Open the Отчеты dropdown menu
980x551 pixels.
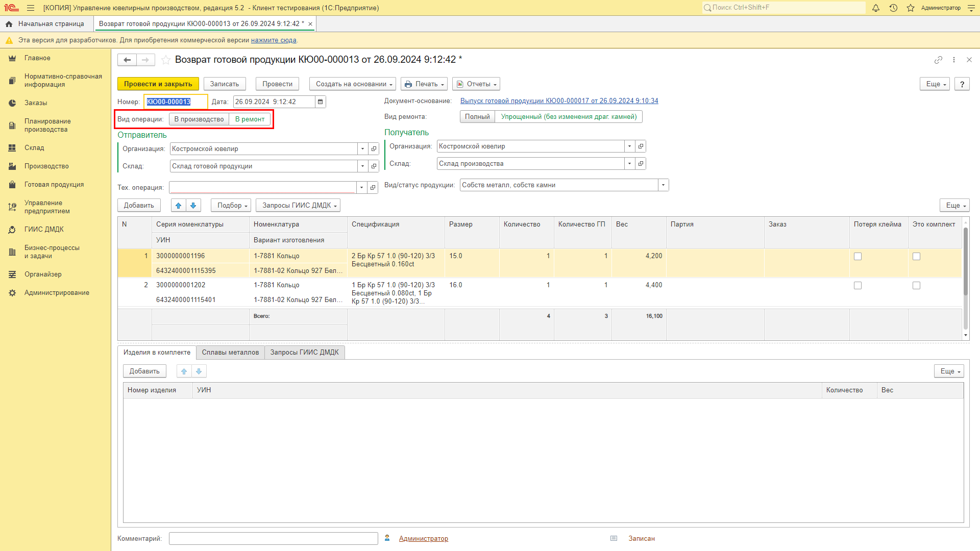coord(476,84)
